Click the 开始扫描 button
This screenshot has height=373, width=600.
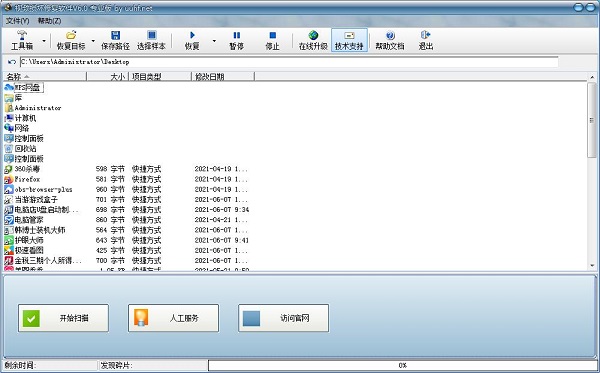coord(63,318)
